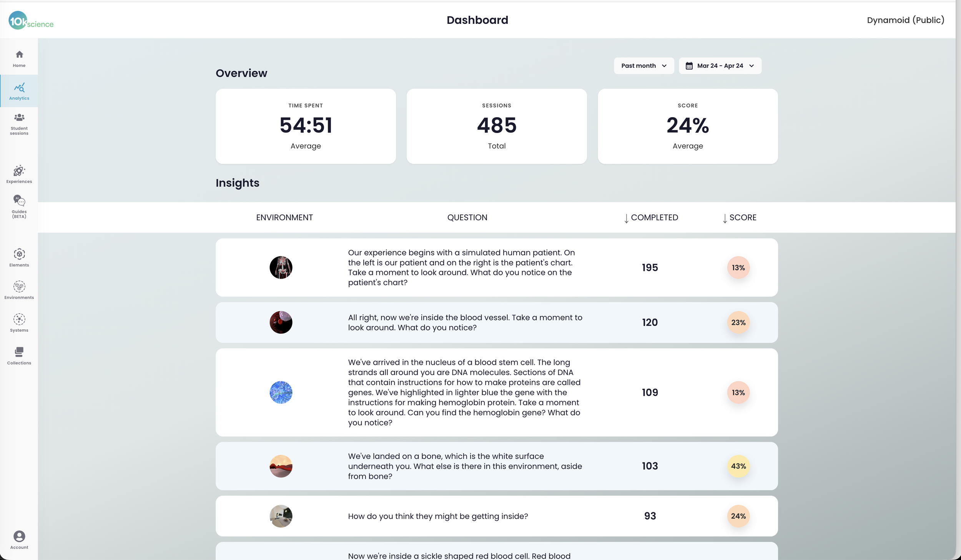
Task: Open the Systems sidebar icon
Action: click(19, 323)
